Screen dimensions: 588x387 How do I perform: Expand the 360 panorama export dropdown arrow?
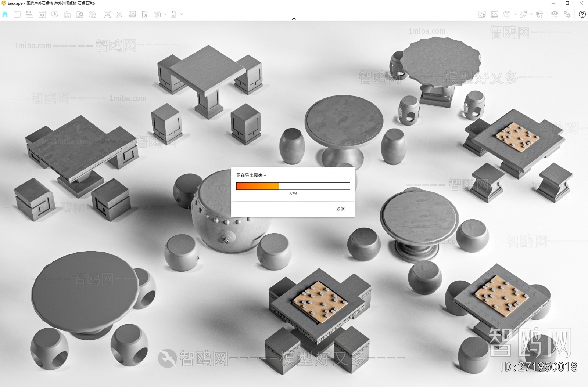tap(165, 14)
